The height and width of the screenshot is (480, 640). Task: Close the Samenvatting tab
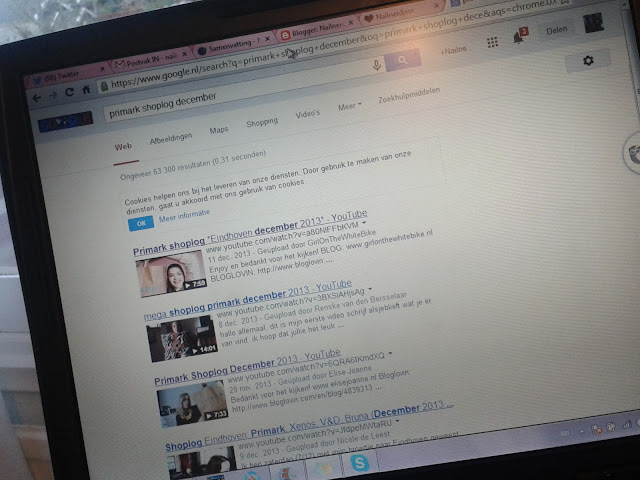(267, 39)
